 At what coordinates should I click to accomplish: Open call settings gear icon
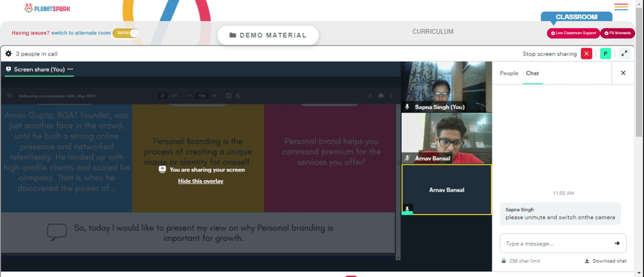pos(8,53)
